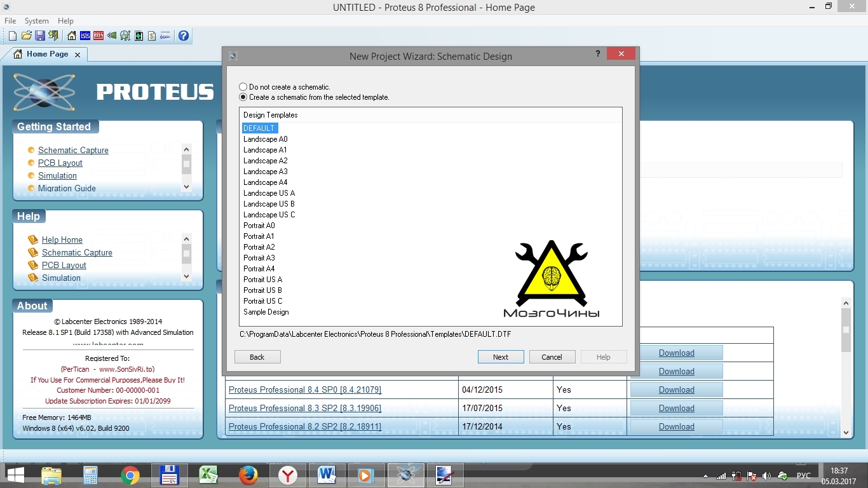This screenshot has width=868, height=488.
Task: Click the blue Help question mark icon
Action: [x=184, y=36]
